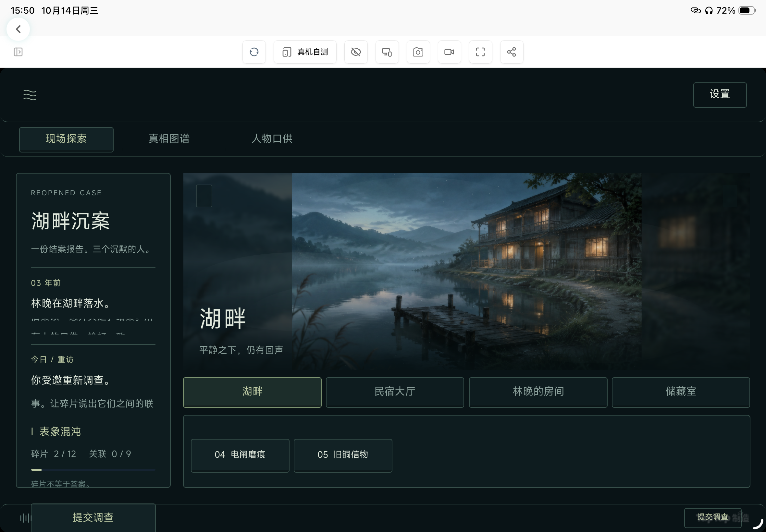Click the refresh preview icon
Screen dimensions: 766x532
point(254,52)
